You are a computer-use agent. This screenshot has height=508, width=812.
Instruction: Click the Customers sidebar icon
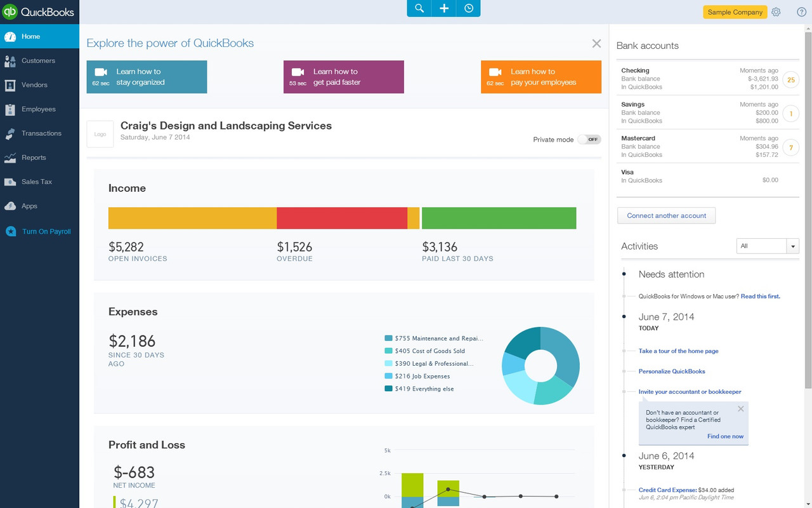(10, 61)
